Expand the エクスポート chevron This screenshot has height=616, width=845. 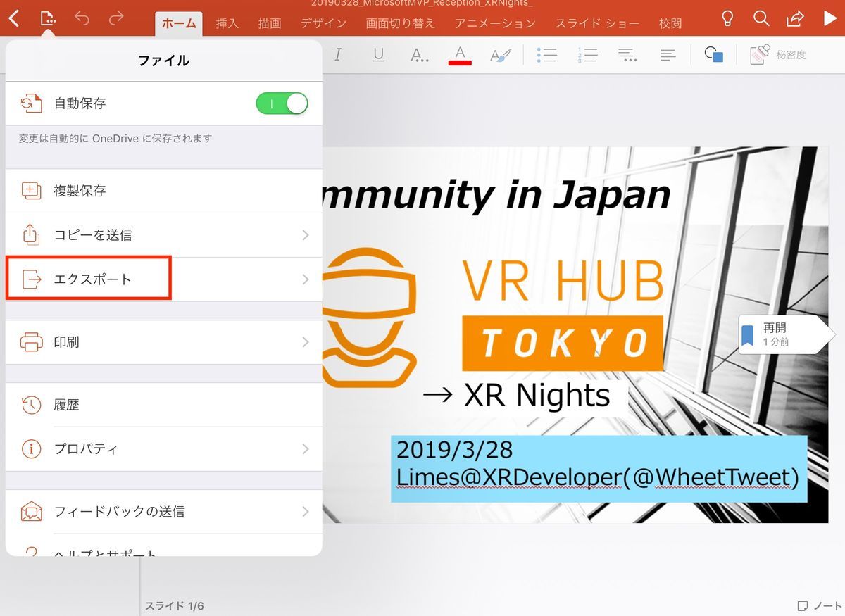[306, 279]
